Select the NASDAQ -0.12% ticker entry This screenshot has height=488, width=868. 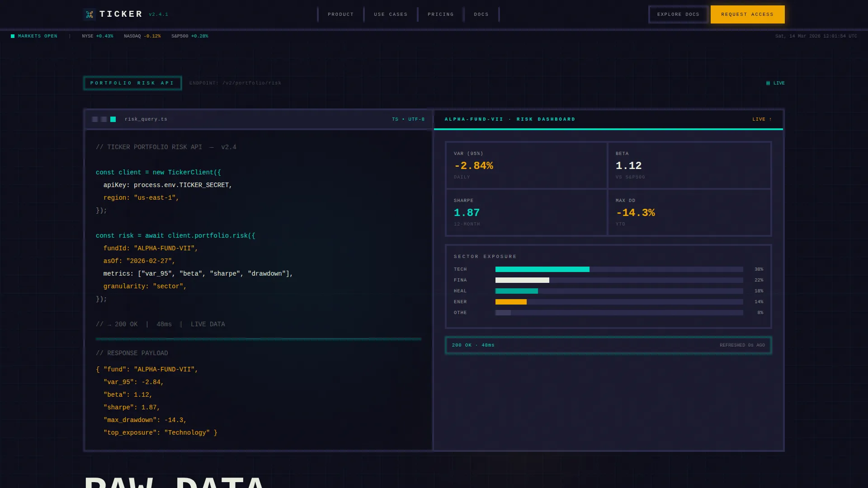click(x=142, y=36)
